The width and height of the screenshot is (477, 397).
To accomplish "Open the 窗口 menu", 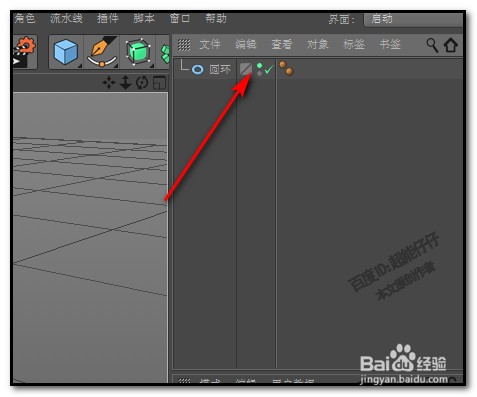I will (x=180, y=18).
